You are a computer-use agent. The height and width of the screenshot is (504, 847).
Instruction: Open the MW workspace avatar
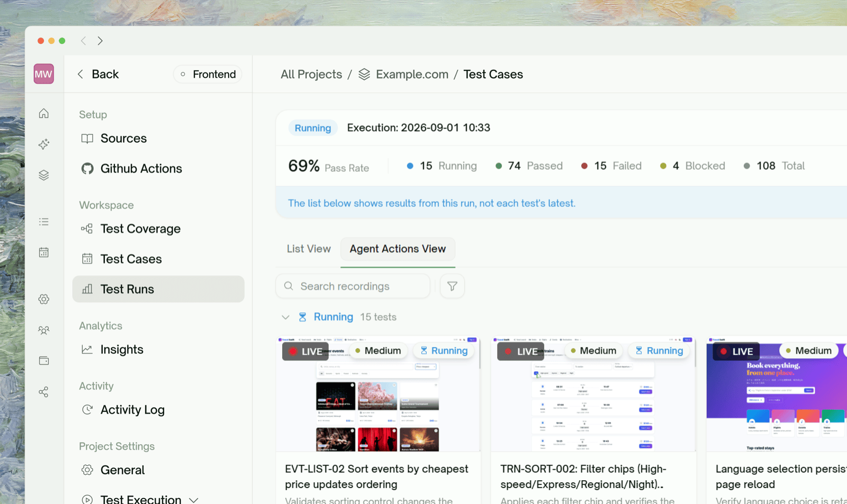(43, 74)
